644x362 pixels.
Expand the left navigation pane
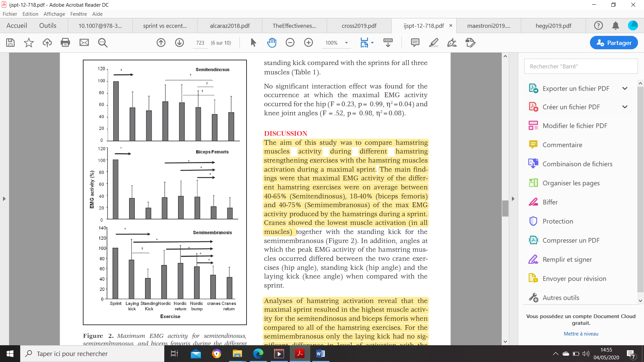click(4, 199)
